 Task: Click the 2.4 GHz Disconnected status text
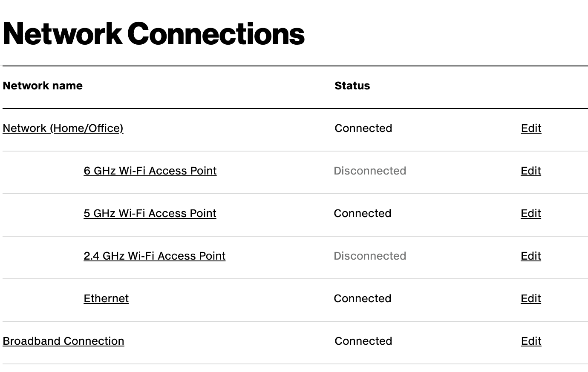pyautogui.click(x=370, y=256)
